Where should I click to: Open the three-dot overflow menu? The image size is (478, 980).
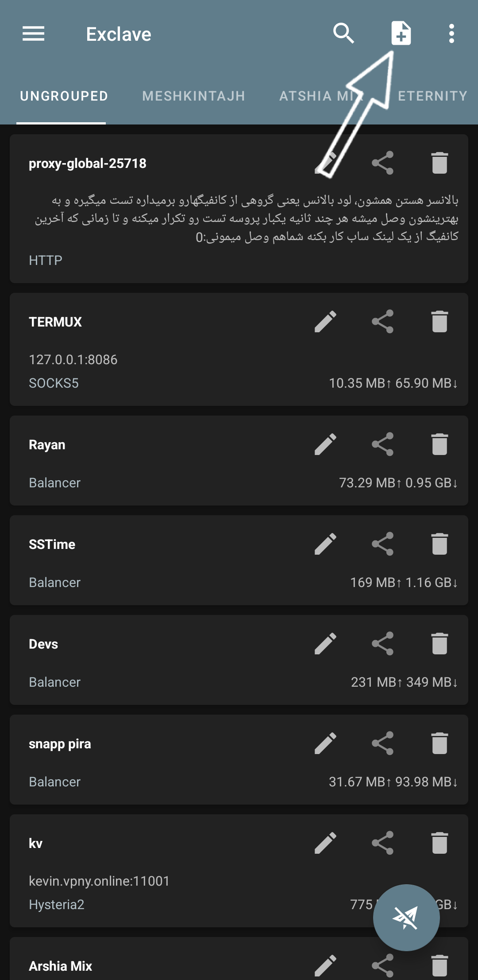(x=451, y=34)
